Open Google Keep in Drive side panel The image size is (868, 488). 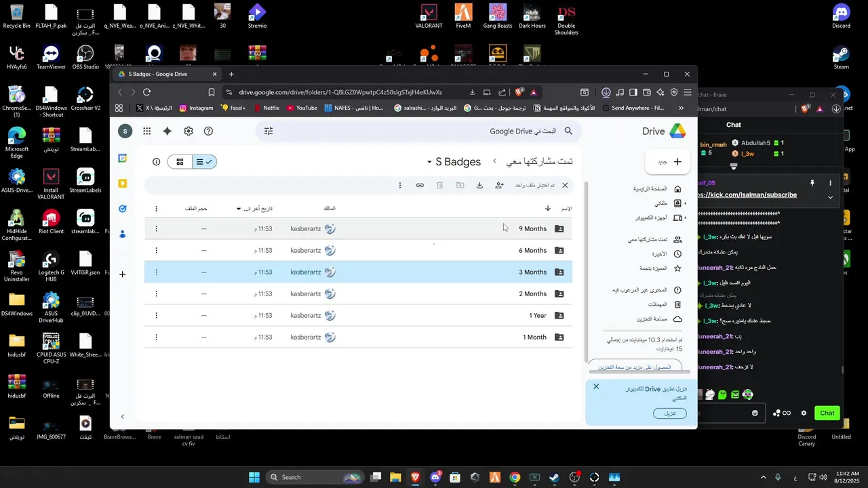click(123, 183)
